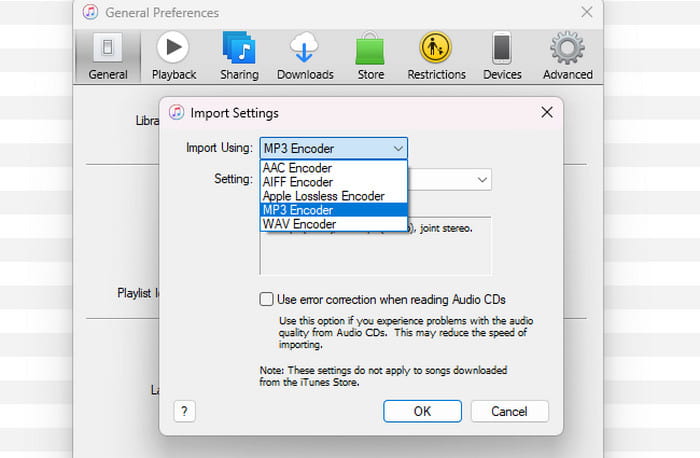Choose AAC Encoder from the list

333,168
